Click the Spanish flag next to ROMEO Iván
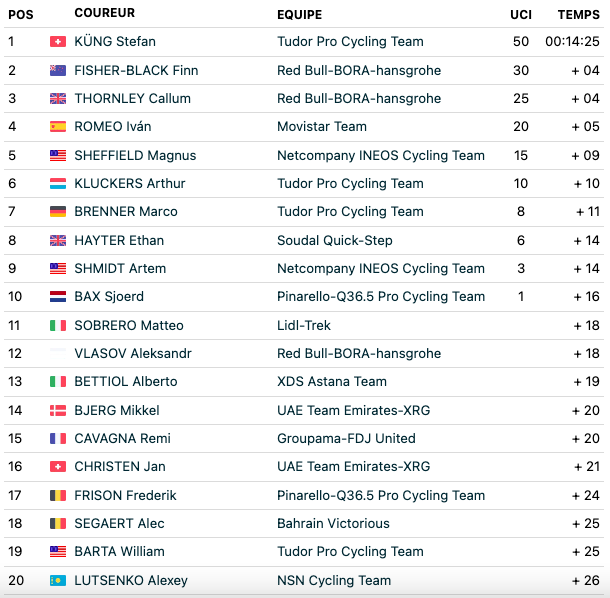 [x=58, y=126]
